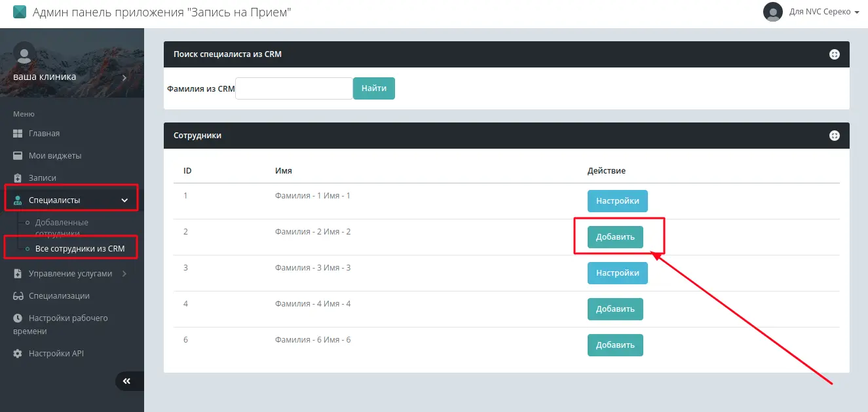Viewport: 868px width, 412px height.
Task: Open Настройки рабочего времени menu item
Action: click(67, 318)
